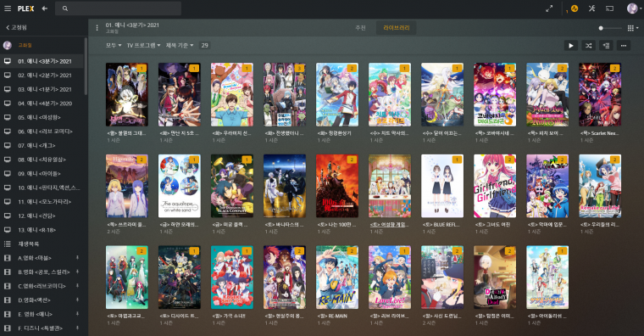
Task: Shuffle the library with the shuffle icon
Action: [588, 46]
